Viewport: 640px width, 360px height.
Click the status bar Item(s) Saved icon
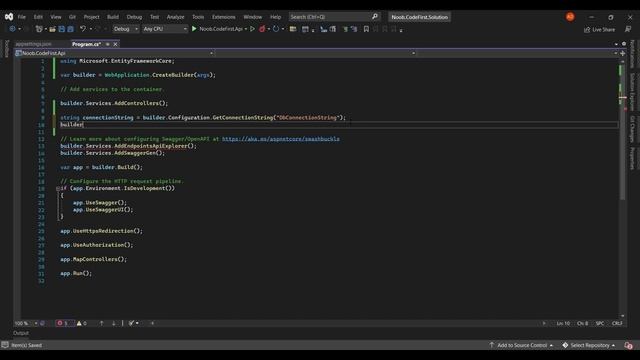(x=4, y=345)
